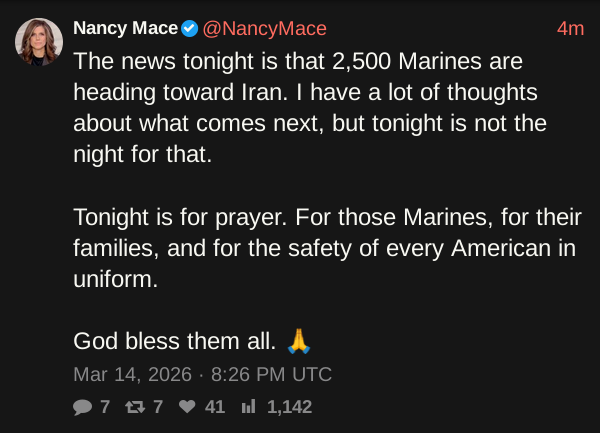
Task: Open the @NancyMace handle link
Action: tap(264, 28)
